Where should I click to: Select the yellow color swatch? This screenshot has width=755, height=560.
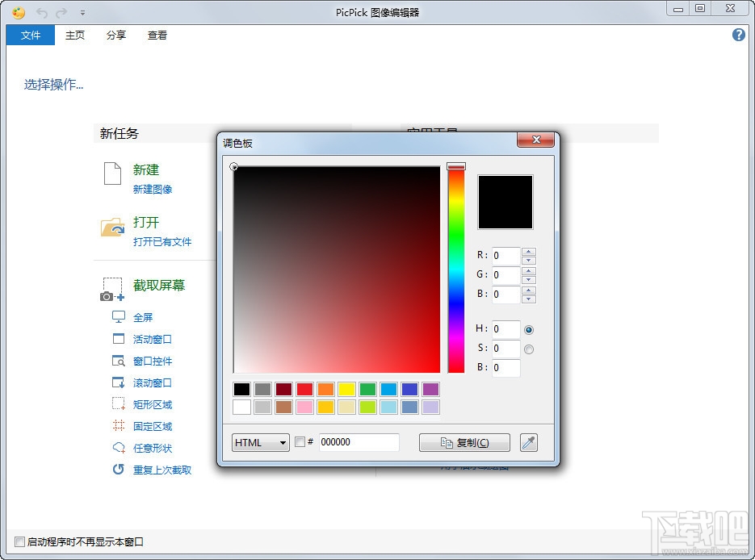pos(346,389)
